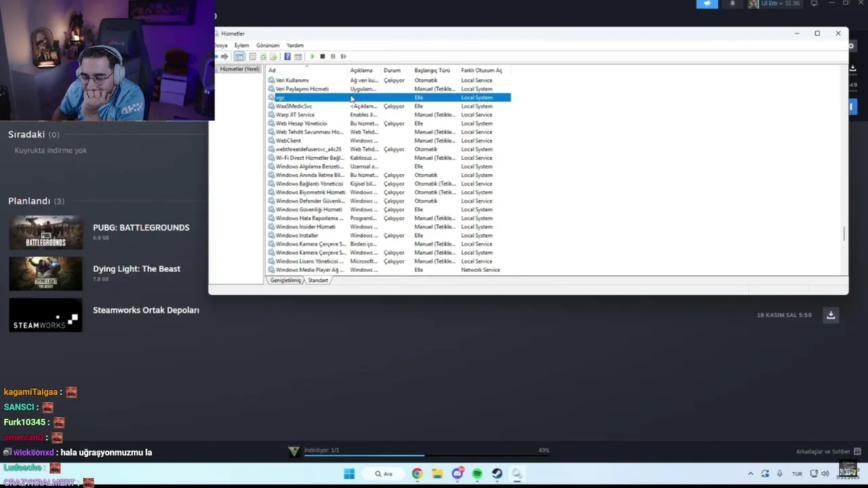Open Steam notifications bell icon

click(732, 3)
